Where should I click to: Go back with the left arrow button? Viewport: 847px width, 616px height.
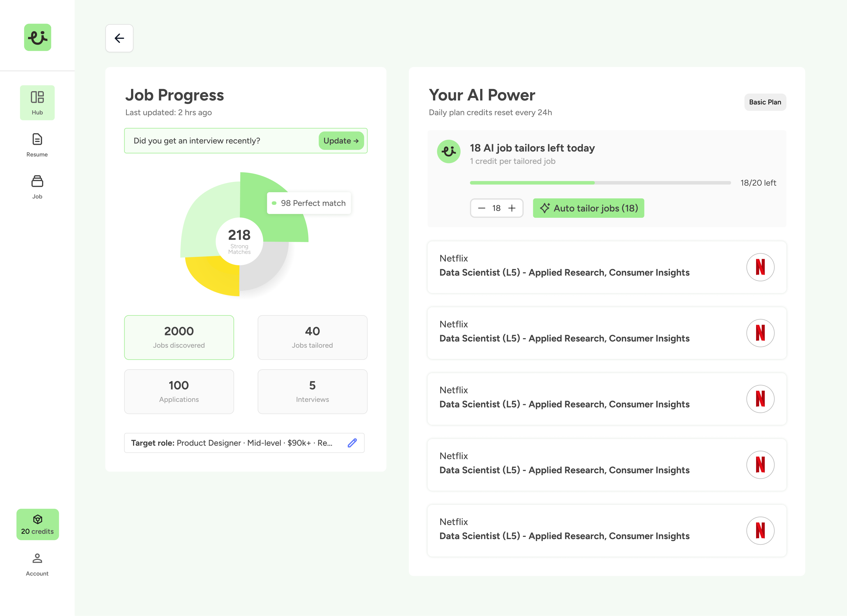(x=119, y=38)
